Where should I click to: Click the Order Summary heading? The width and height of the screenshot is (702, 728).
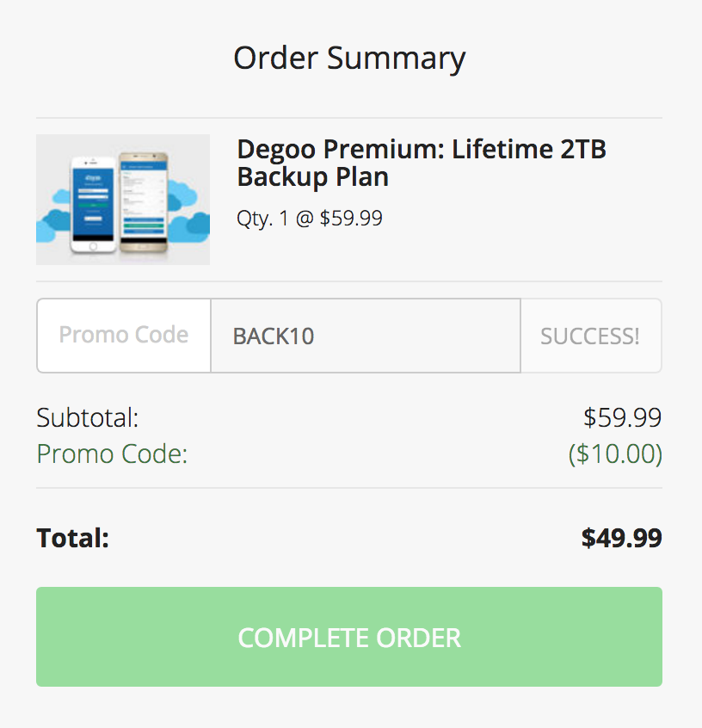[x=349, y=58]
